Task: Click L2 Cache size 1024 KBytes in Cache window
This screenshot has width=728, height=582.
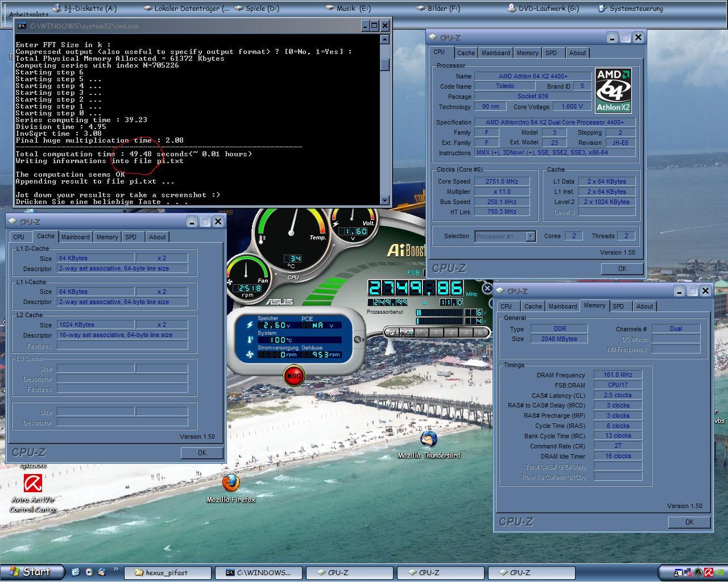Action: pos(96,325)
